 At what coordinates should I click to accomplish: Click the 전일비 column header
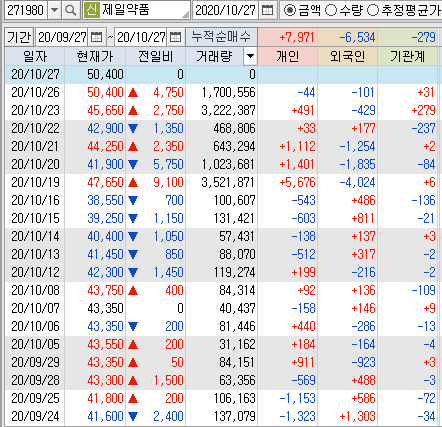(x=156, y=56)
